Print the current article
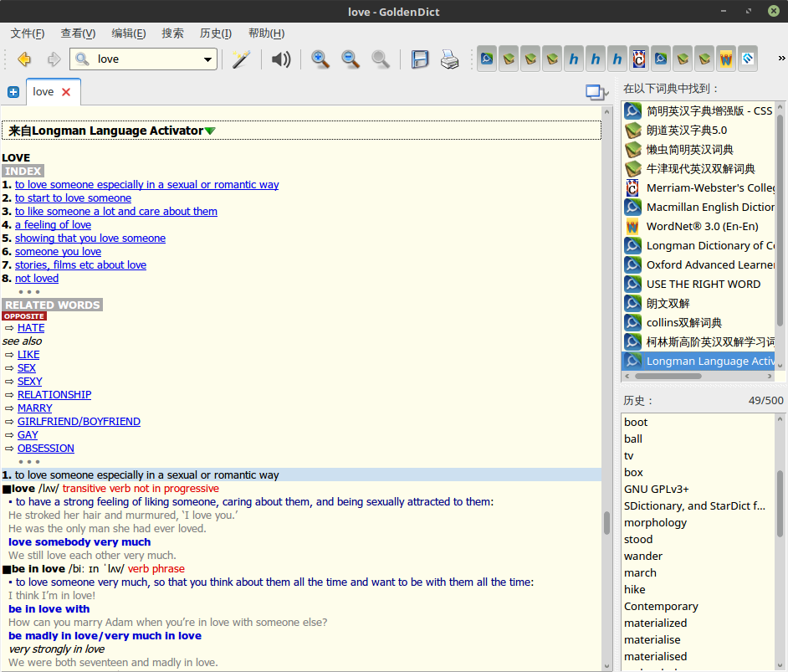The width and height of the screenshot is (788, 672). coord(449,59)
